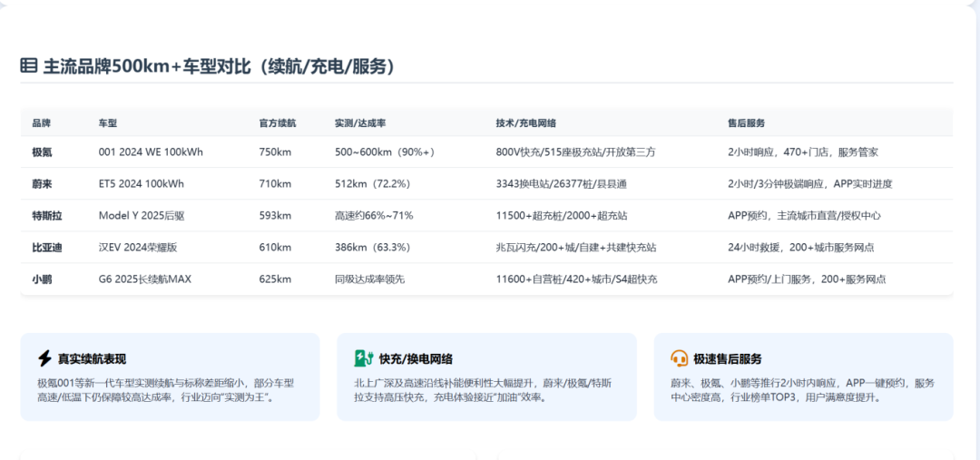Click the 512km (72.2%) cell
Image resolution: width=980 pixels, height=460 pixels.
(373, 184)
